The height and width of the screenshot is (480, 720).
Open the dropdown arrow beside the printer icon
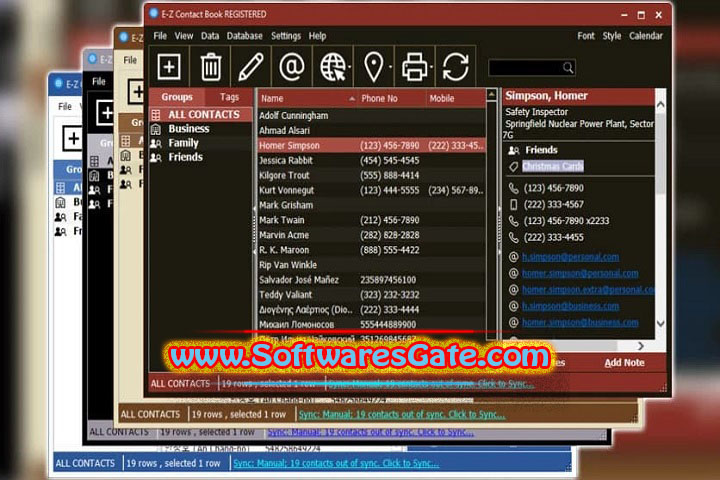tap(432, 67)
